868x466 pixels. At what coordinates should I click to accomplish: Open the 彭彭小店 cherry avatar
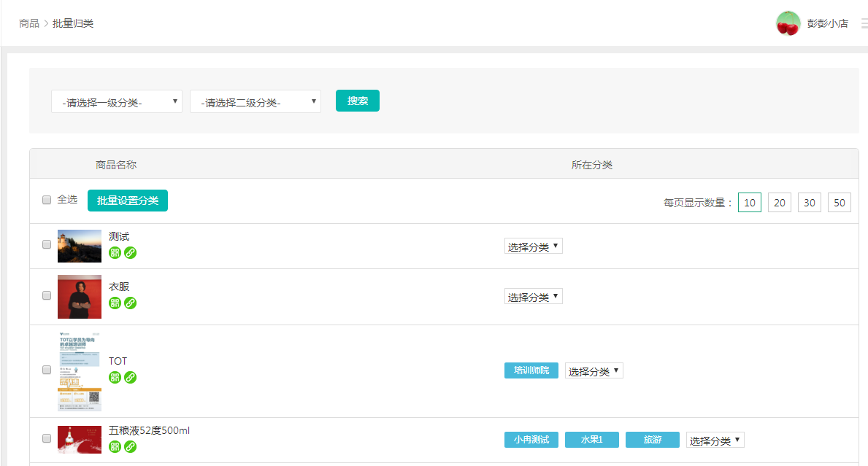pyautogui.click(x=788, y=23)
